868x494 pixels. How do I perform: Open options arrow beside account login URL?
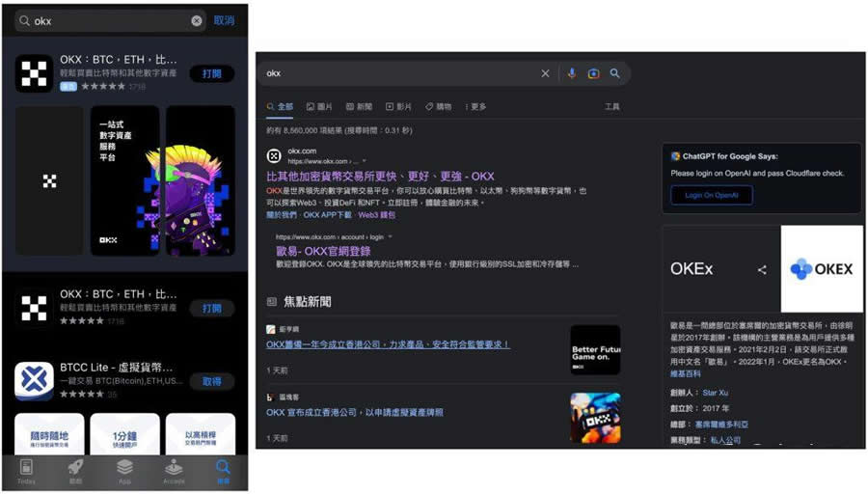point(391,236)
